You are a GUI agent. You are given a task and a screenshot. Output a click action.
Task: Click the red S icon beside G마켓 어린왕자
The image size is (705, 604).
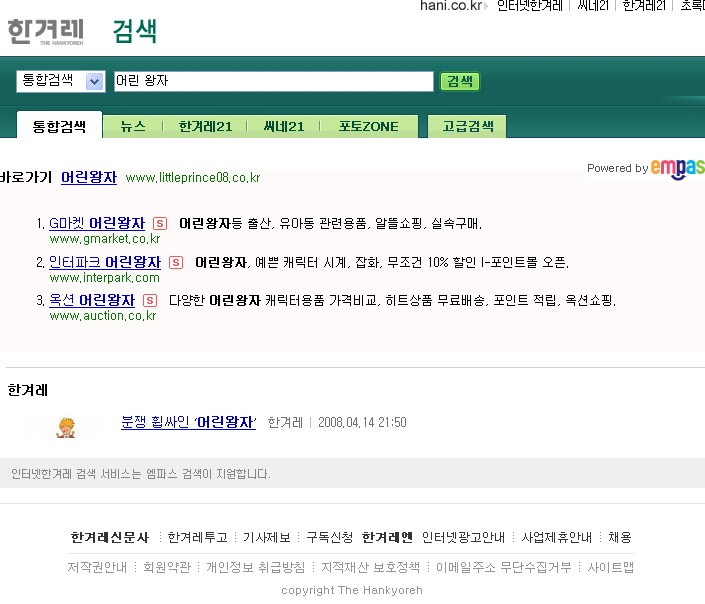click(160, 224)
